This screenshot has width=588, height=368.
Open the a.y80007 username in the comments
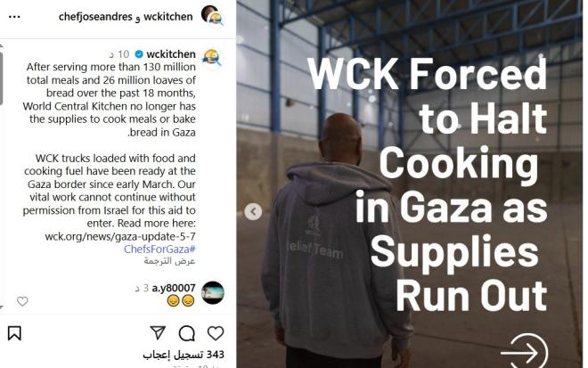(x=174, y=288)
